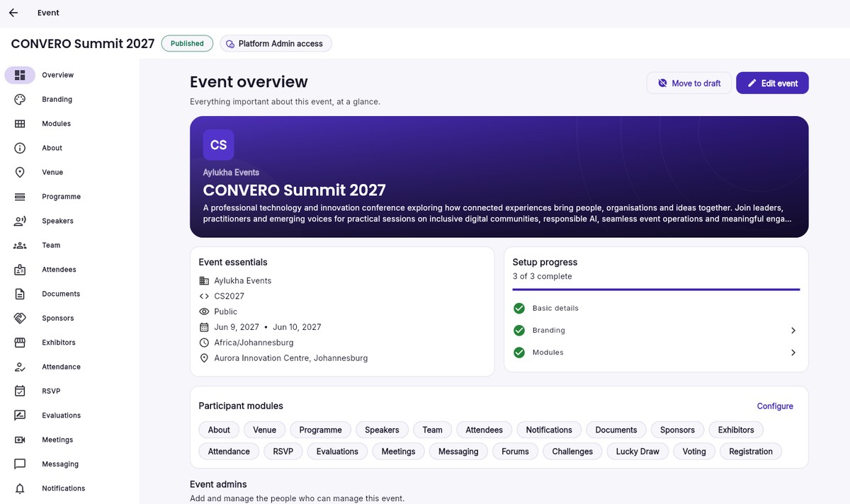Select Attendees in the sidebar menu

click(x=59, y=270)
